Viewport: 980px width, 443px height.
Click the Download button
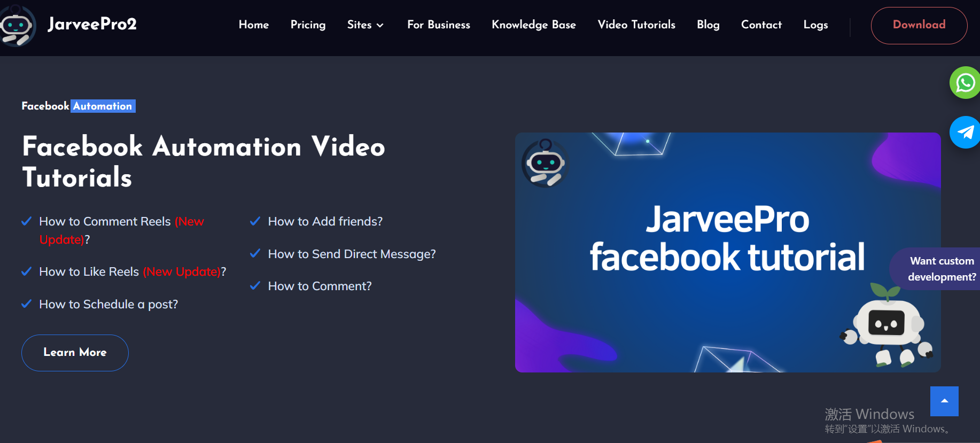click(x=919, y=25)
